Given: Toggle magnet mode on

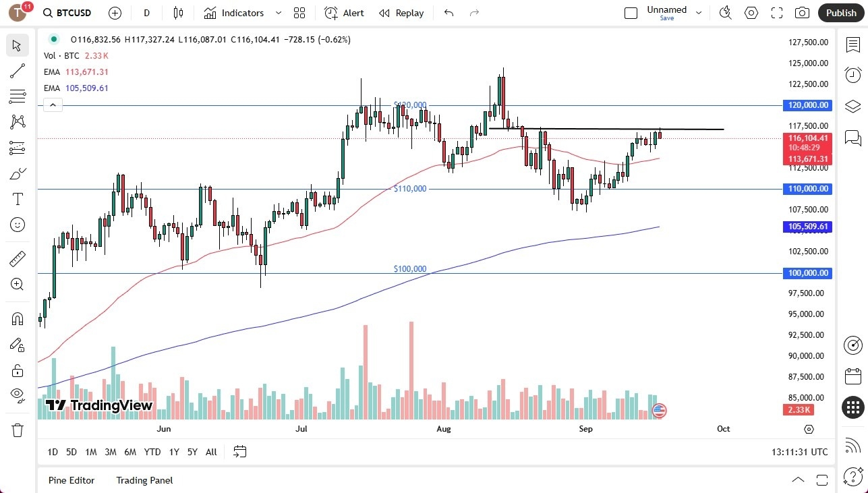Looking at the screenshot, I should pos(18,318).
